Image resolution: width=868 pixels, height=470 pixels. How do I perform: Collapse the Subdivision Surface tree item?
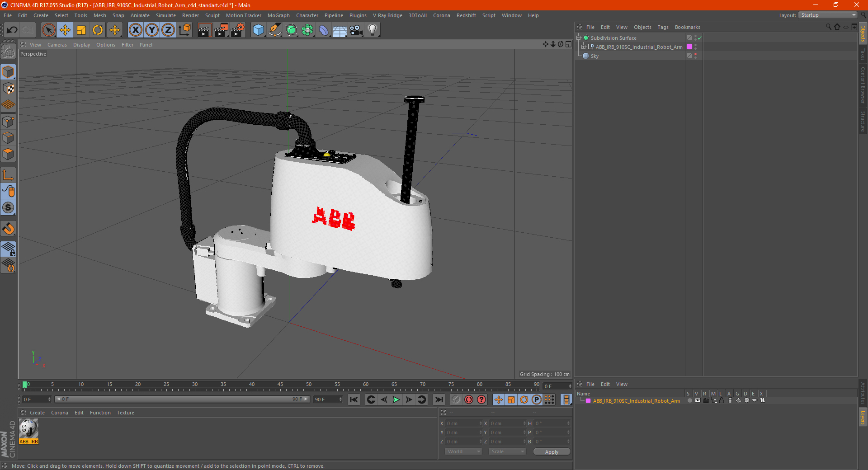[578, 38]
